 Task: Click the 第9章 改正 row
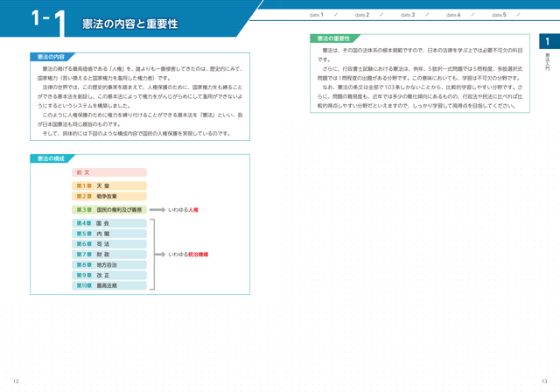coord(109,276)
